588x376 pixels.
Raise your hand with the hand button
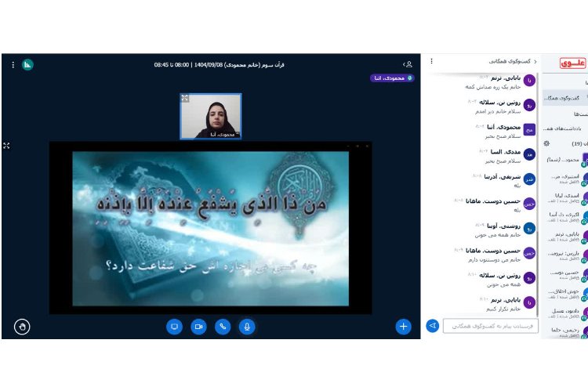(x=22, y=327)
